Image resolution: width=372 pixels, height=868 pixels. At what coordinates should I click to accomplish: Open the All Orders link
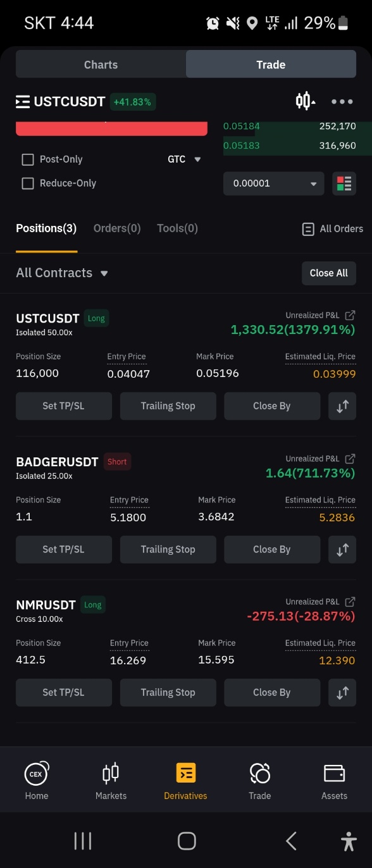pos(333,229)
